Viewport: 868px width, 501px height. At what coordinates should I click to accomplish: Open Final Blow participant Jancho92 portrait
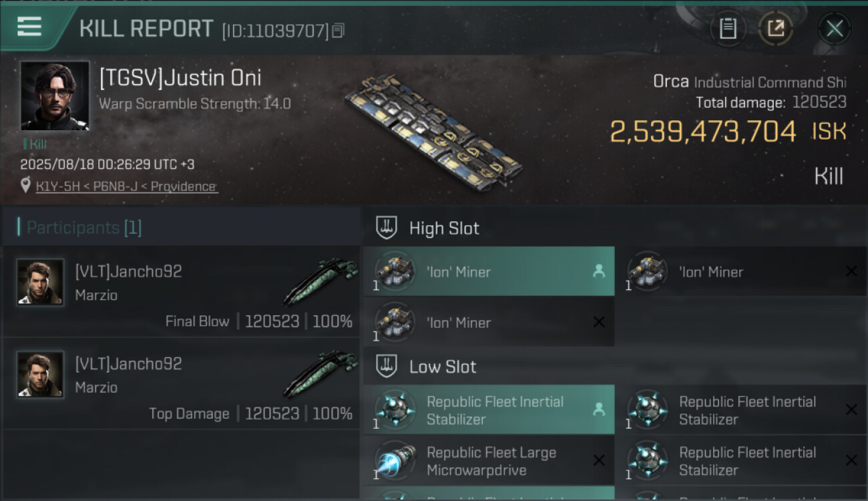coord(40,283)
